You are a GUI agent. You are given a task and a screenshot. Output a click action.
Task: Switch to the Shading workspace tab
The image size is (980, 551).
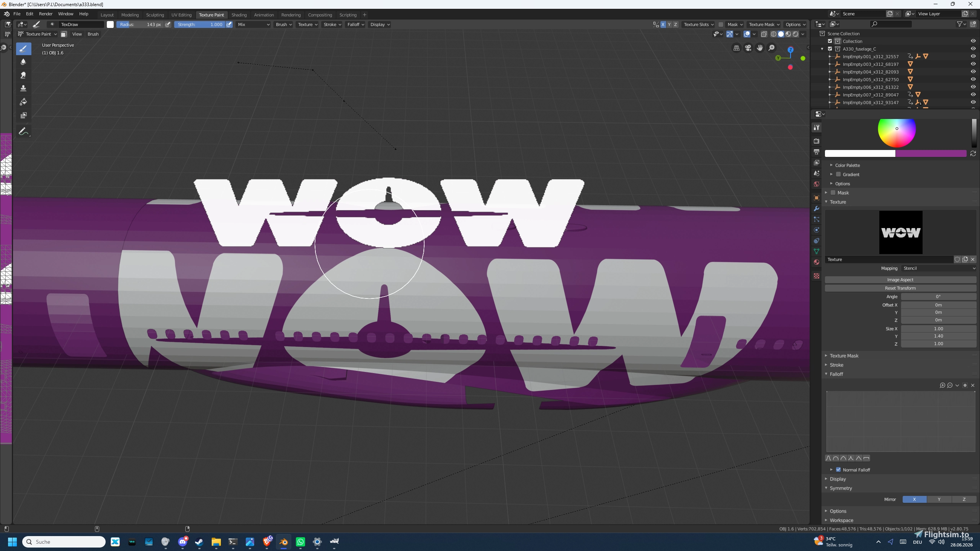pos(239,15)
